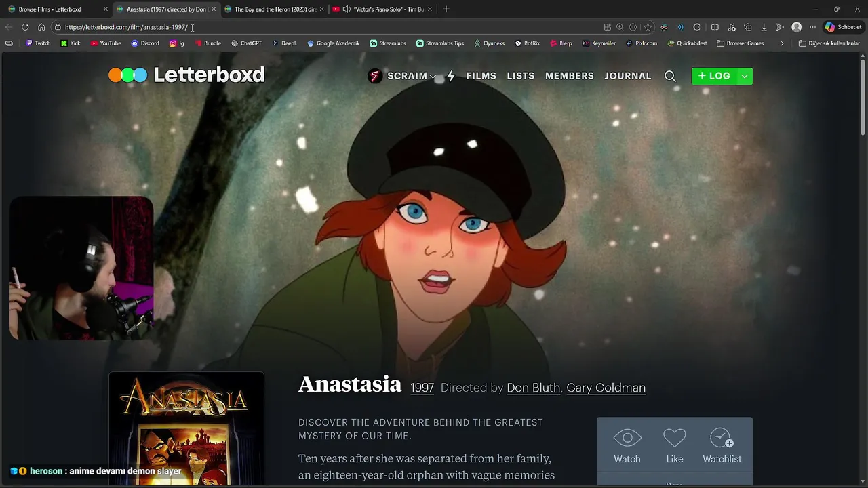This screenshot has height=488, width=868.
Task: Open BotRix bookmark
Action: (x=528, y=43)
